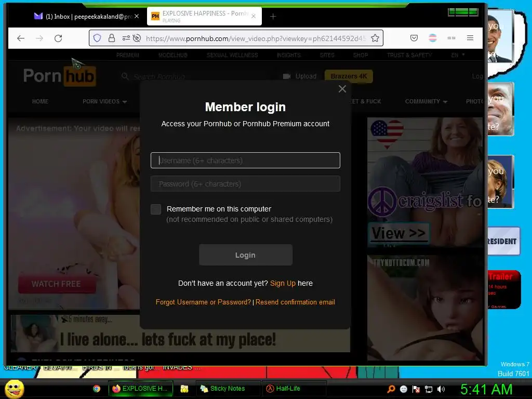Go back using the browser back arrow

pyautogui.click(x=21, y=38)
